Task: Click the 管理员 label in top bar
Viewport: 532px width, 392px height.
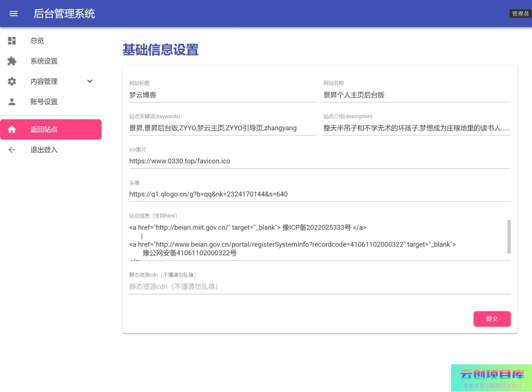Action: coord(520,13)
